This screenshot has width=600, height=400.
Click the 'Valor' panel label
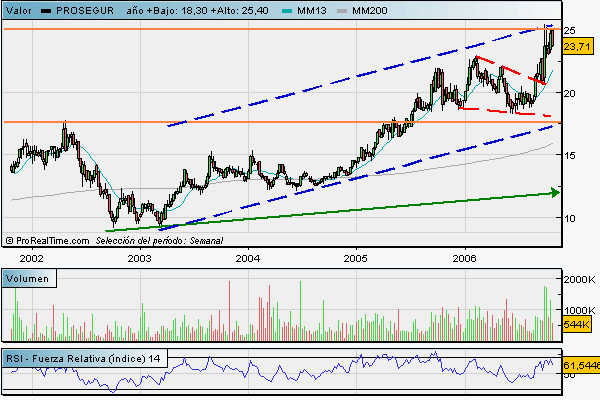(x=19, y=11)
